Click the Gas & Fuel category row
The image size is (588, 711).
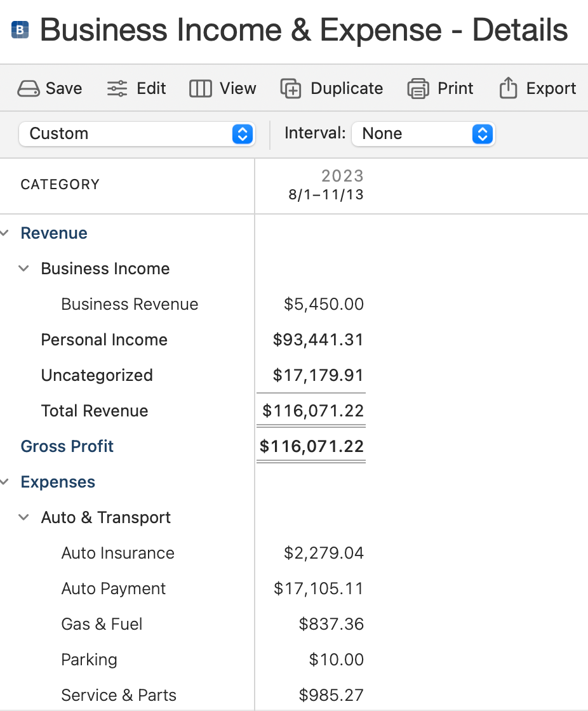pos(102,624)
